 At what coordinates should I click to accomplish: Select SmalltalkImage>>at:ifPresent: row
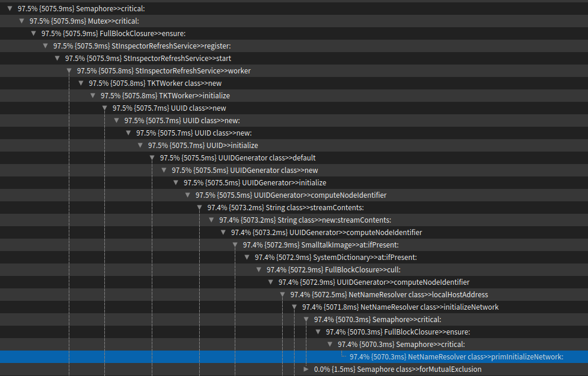point(294,245)
